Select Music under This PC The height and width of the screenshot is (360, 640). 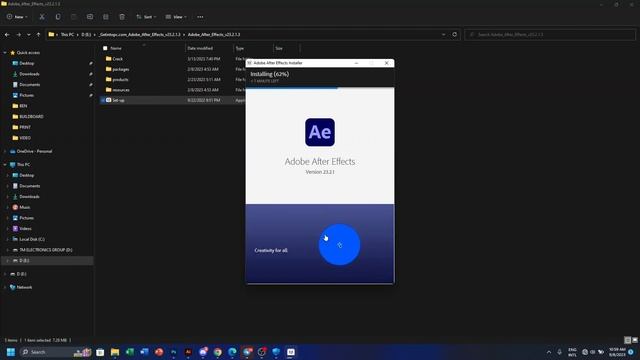24,207
